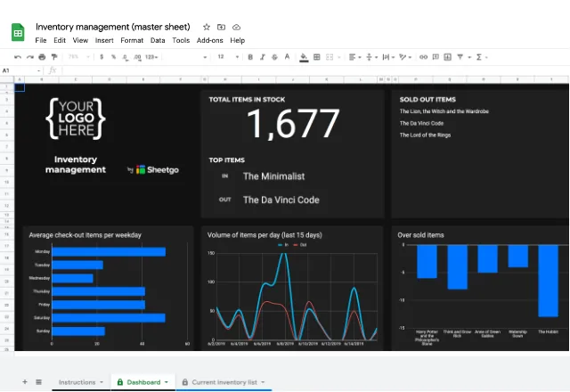Viewport: 570px width, 392px height.
Task: Click the 1,677 total stock value
Action: click(293, 124)
